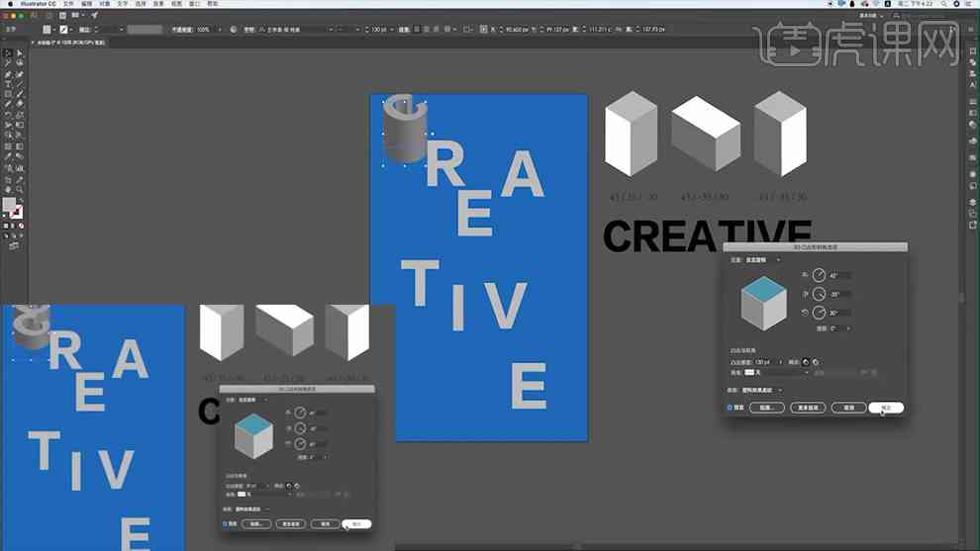Select the Rectangle tool
Image resolution: width=980 pixels, height=551 pixels.
point(8,94)
